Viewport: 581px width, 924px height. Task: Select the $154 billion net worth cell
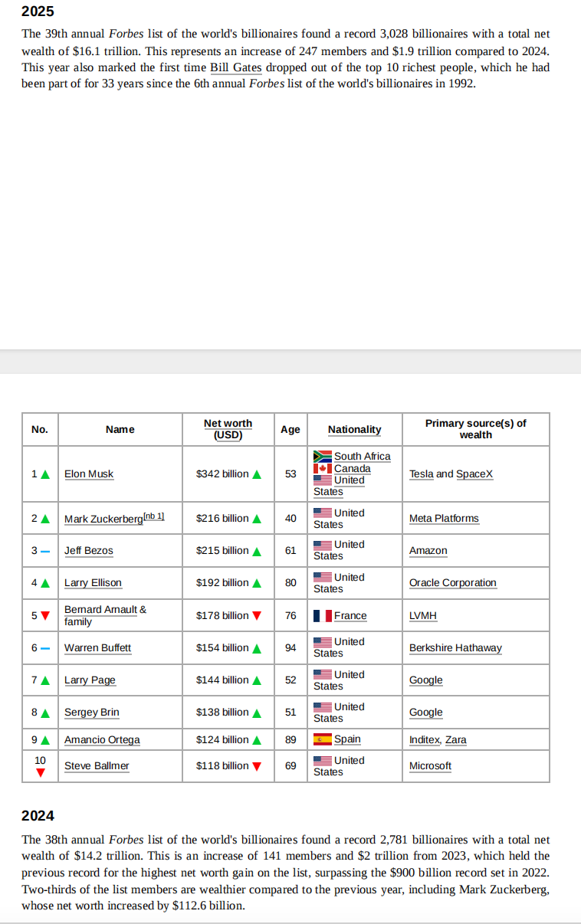tap(228, 647)
